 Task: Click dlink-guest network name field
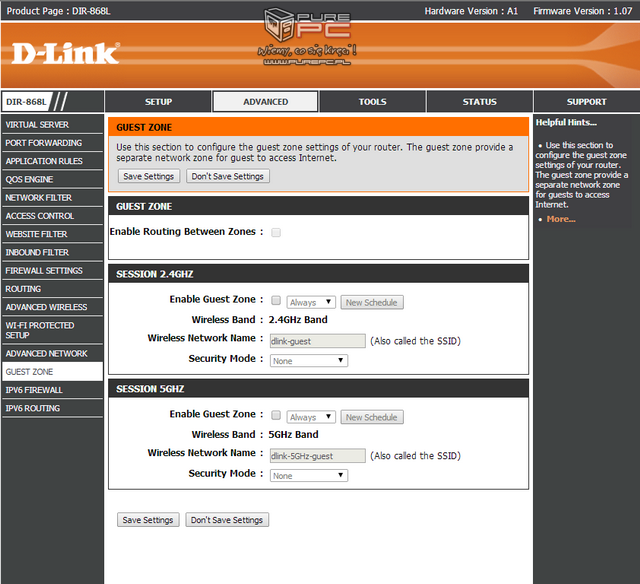point(318,341)
